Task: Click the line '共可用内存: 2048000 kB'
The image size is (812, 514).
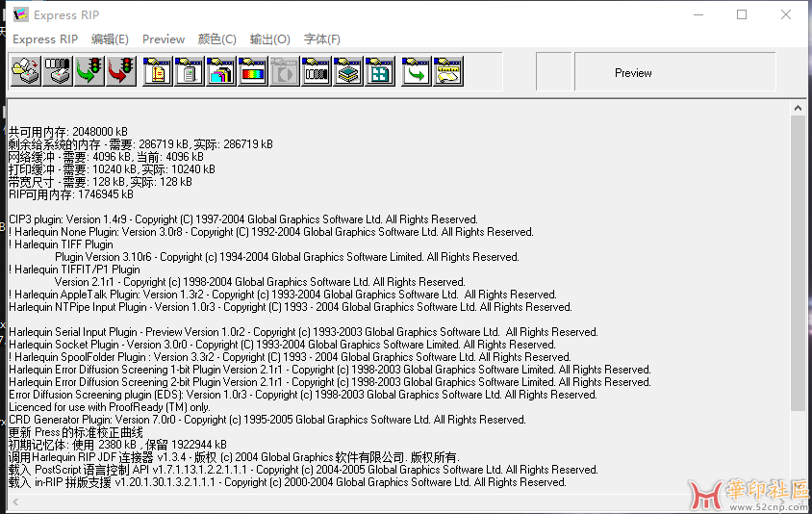Action: (68, 132)
